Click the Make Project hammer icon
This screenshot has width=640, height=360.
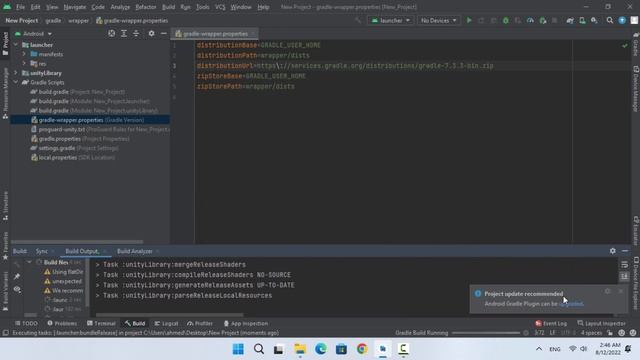(358, 20)
